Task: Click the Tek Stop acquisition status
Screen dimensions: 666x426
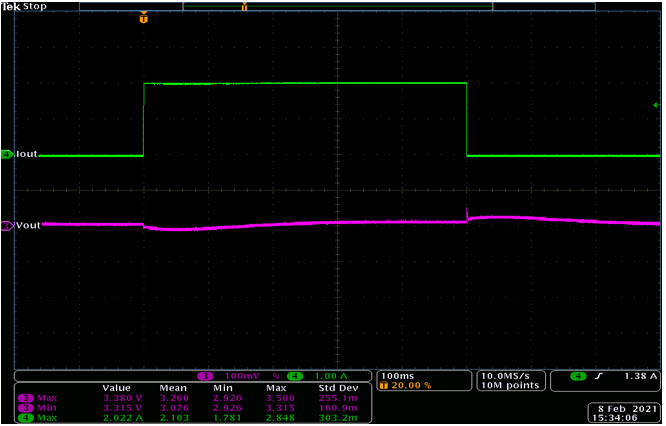Action: point(24,6)
